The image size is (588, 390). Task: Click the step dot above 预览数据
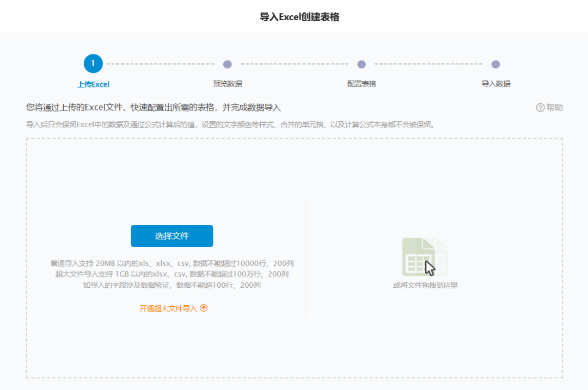tap(228, 64)
